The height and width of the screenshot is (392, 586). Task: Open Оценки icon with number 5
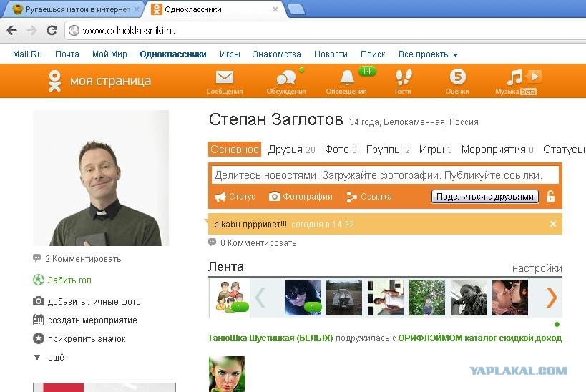point(457,77)
